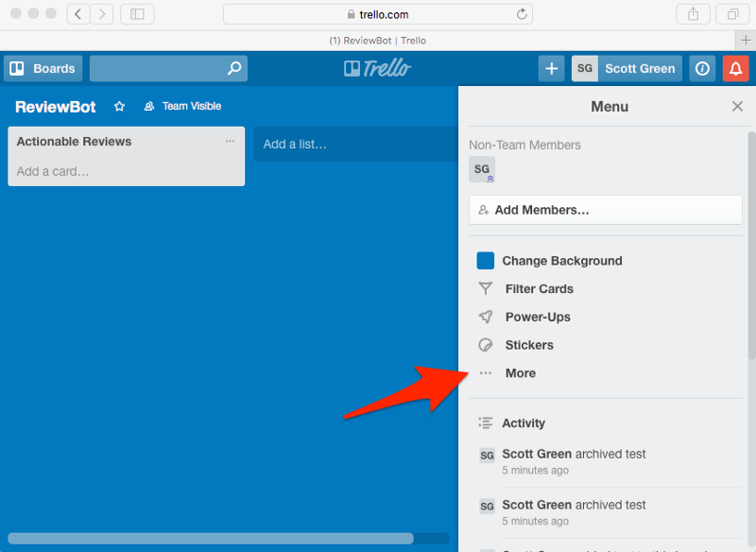Click the Add Members button
Screen dimensions: 756x552
tap(605, 210)
